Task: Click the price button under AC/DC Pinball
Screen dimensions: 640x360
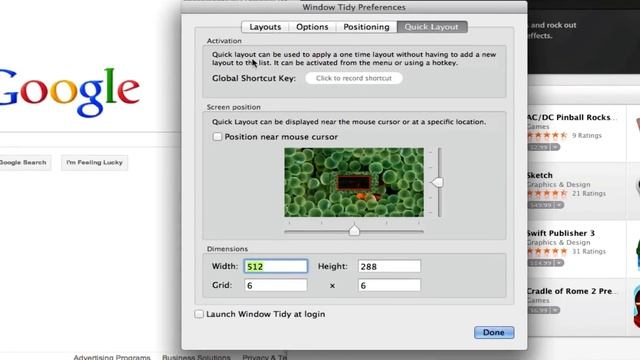Action: (x=544, y=147)
